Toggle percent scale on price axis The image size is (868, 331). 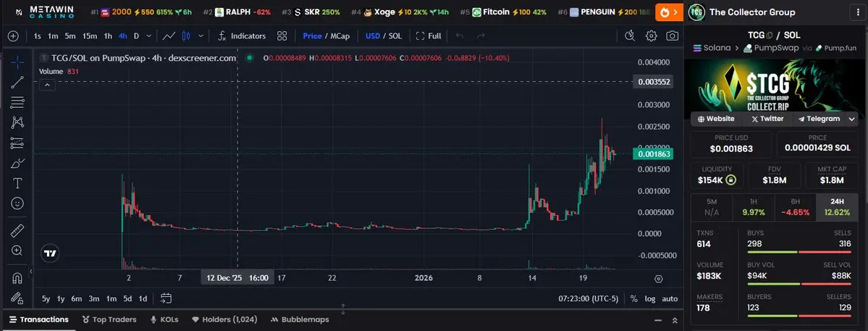tap(634, 299)
